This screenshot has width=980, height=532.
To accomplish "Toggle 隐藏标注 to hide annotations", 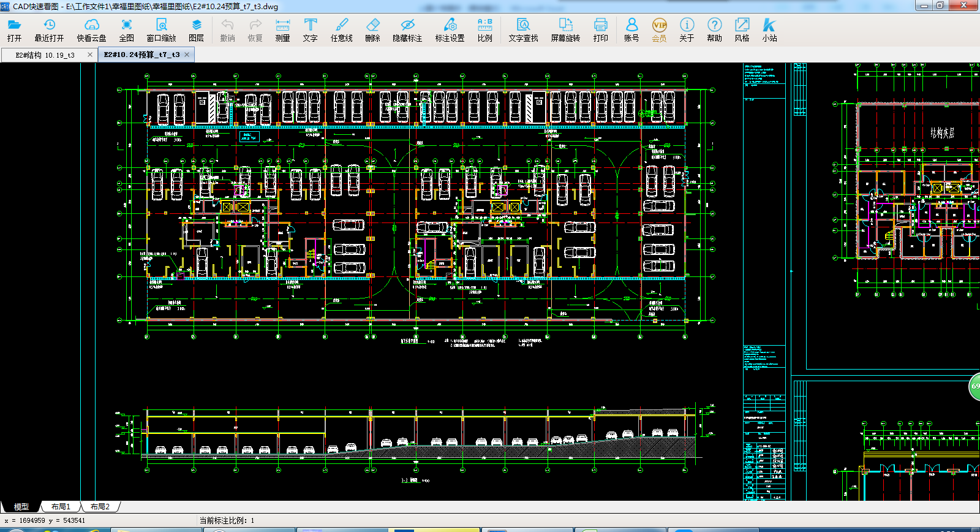I will point(407,30).
